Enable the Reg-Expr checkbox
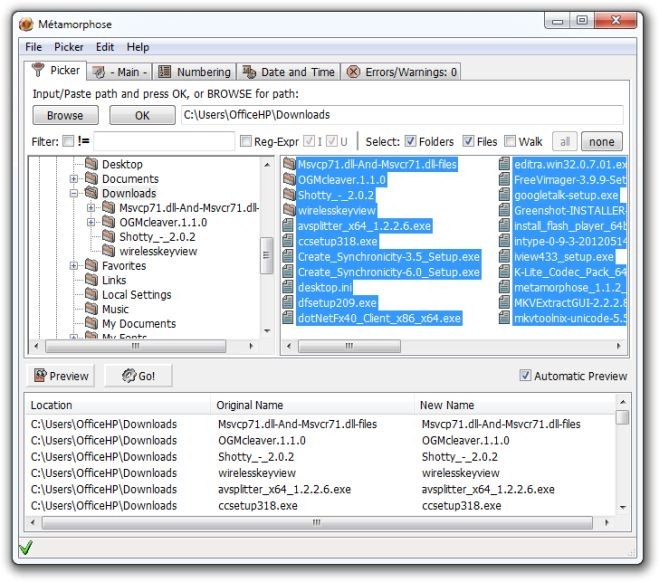This screenshot has width=660, height=582. coord(245,142)
